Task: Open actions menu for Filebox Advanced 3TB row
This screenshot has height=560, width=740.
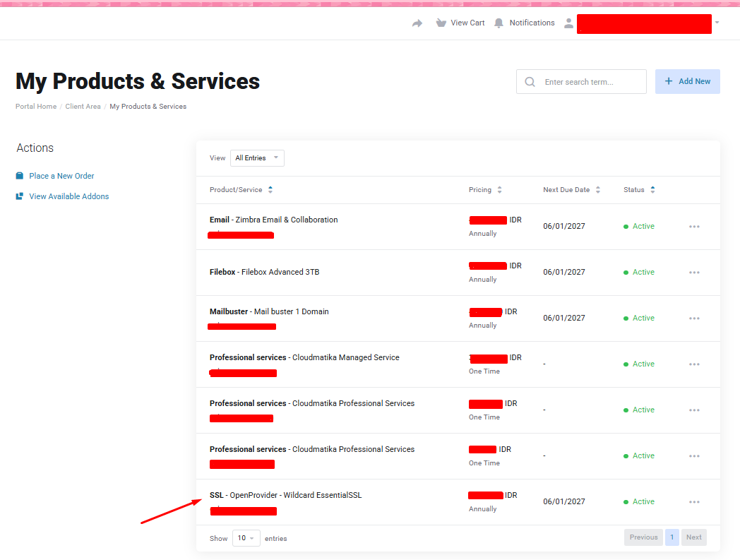Action: coord(694,273)
